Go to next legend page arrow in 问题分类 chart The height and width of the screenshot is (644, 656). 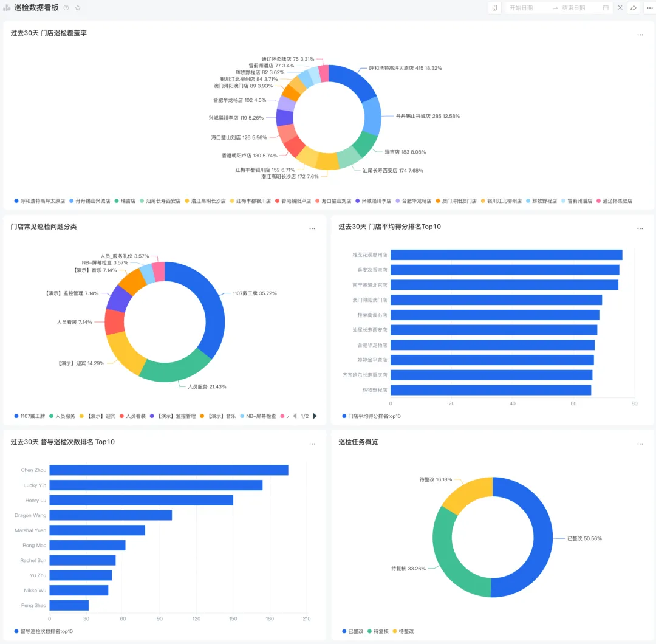tap(315, 416)
